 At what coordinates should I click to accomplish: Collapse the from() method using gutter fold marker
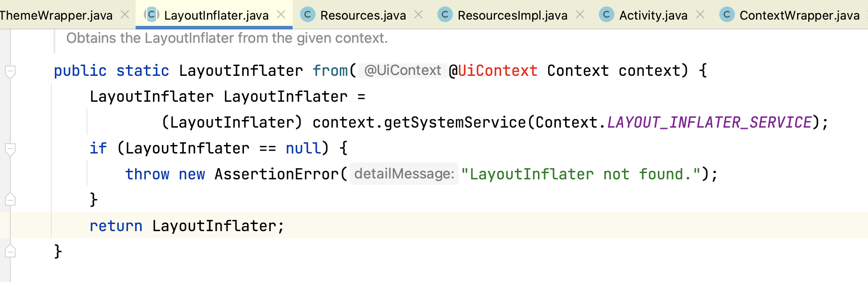[10, 71]
